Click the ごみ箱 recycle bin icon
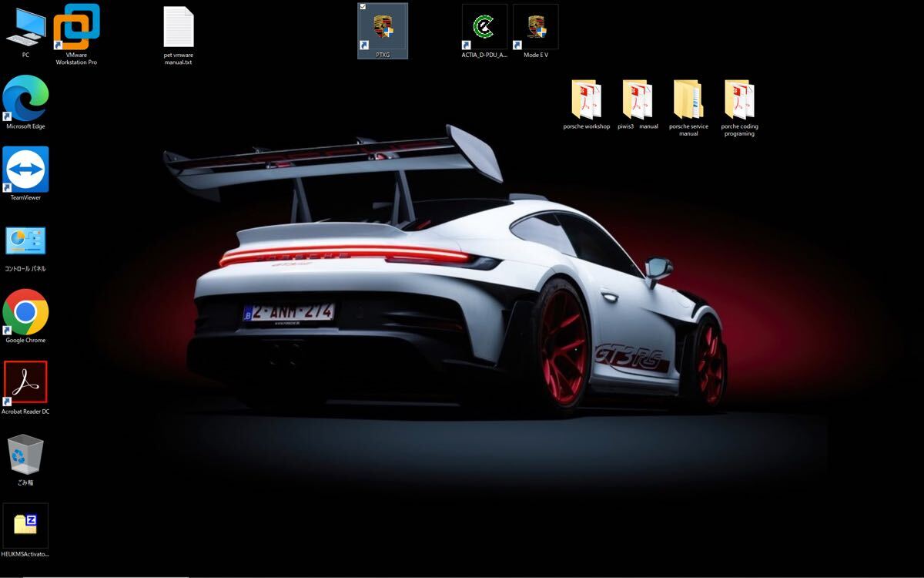924x578 pixels. coord(25,455)
